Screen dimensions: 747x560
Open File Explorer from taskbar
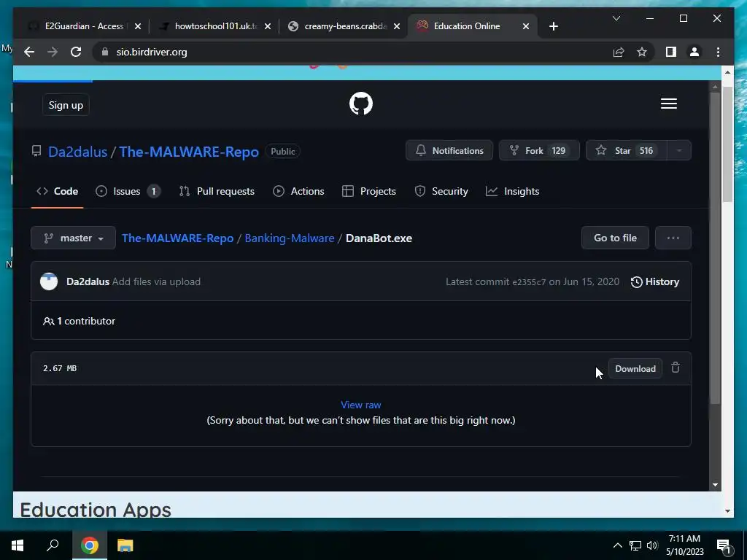pyautogui.click(x=125, y=545)
